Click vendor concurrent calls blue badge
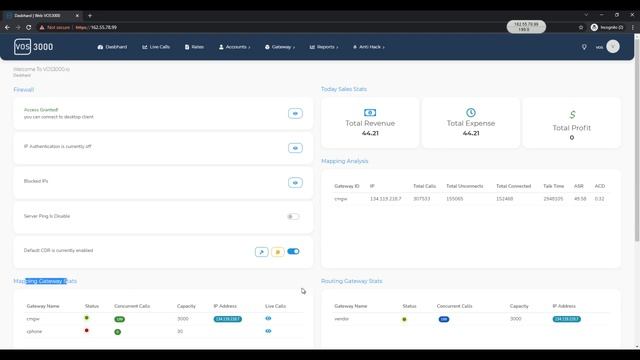This screenshot has width=640, height=360. pos(444,319)
